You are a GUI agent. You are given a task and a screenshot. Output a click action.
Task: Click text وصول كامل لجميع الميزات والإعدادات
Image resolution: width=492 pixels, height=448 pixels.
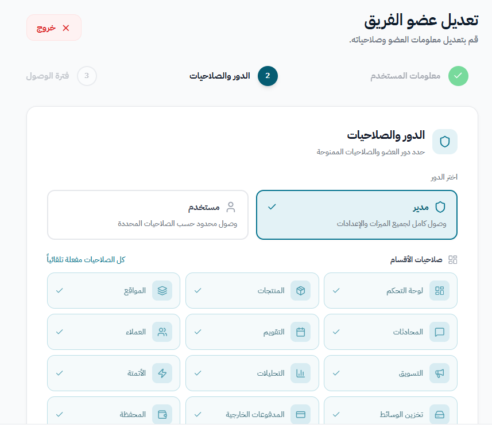coord(392,224)
